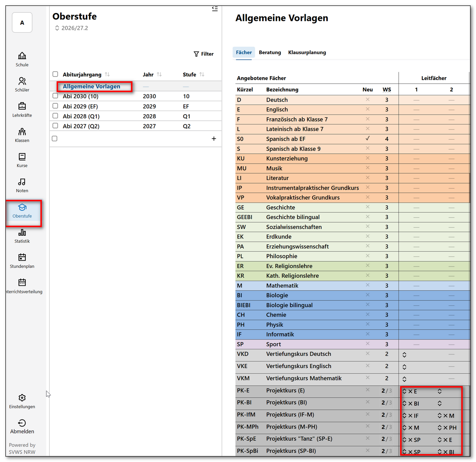Open the Stundenplan section
The width and height of the screenshot is (476, 462).
[22, 261]
